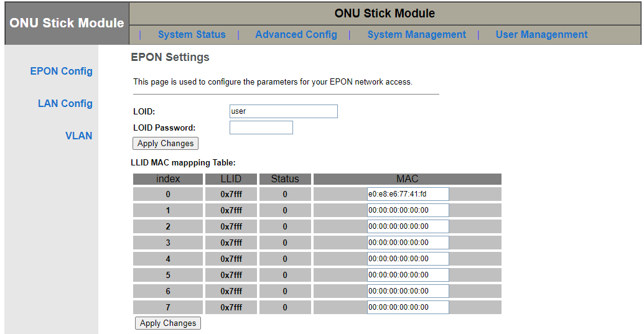Open LAN Config from the sidebar
The width and height of the screenshot is (644, 334).
tap(65, 103)
